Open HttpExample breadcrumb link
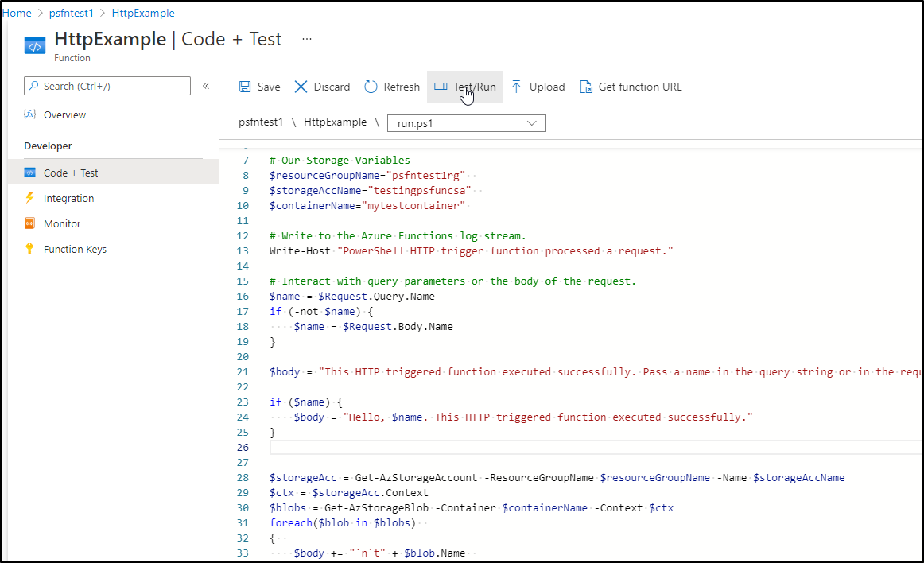 point(143,13)
